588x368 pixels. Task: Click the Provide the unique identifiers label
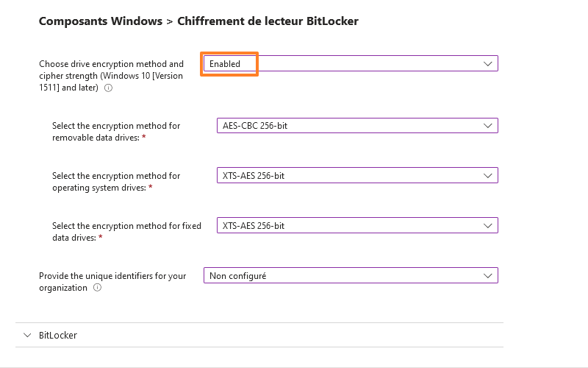pyautogui.click(x=112, y=276)
